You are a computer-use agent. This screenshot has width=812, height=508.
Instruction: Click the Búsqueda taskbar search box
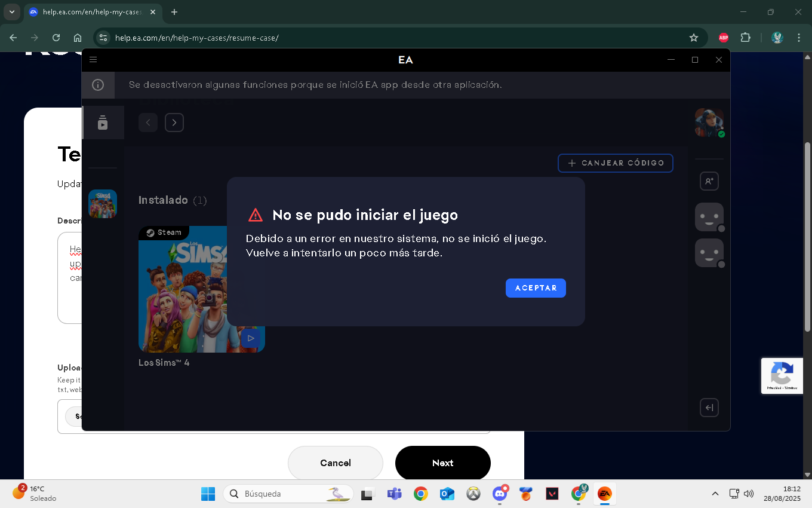pyautogui.click(x=288, y=494)
